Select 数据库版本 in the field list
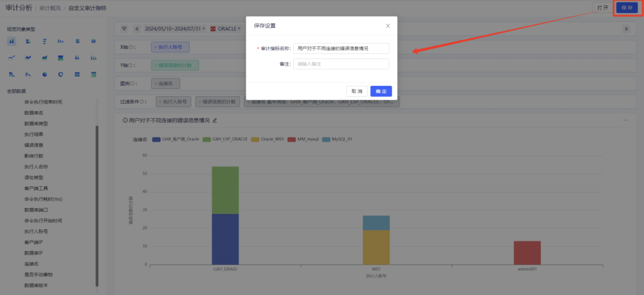Viewport: 644px width, 295px height. pos(36,285)
